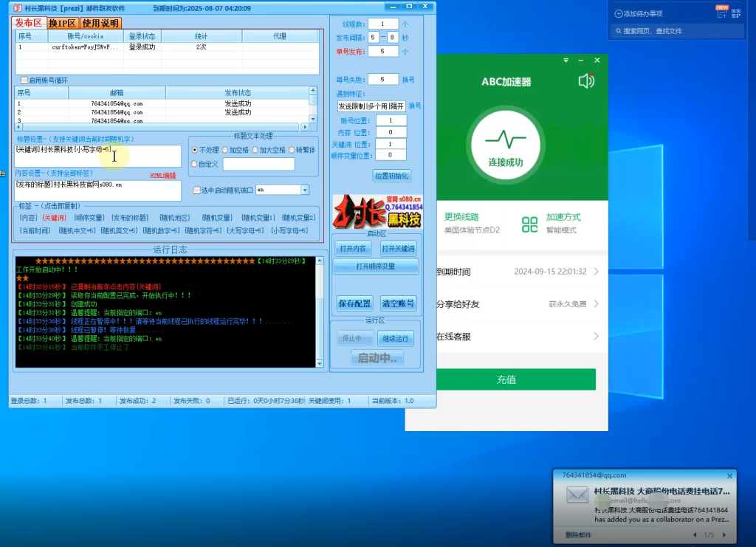The height and width of the screenshot is (547, 756).
Task: Click the green grid icon beside 加速方式
Action: point(529,224)
